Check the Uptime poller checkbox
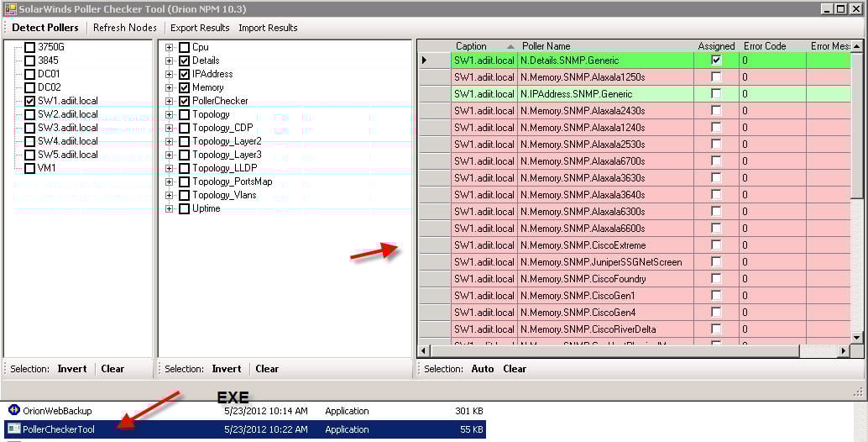This screenshot has height=442, width=868. coord(185,208)
